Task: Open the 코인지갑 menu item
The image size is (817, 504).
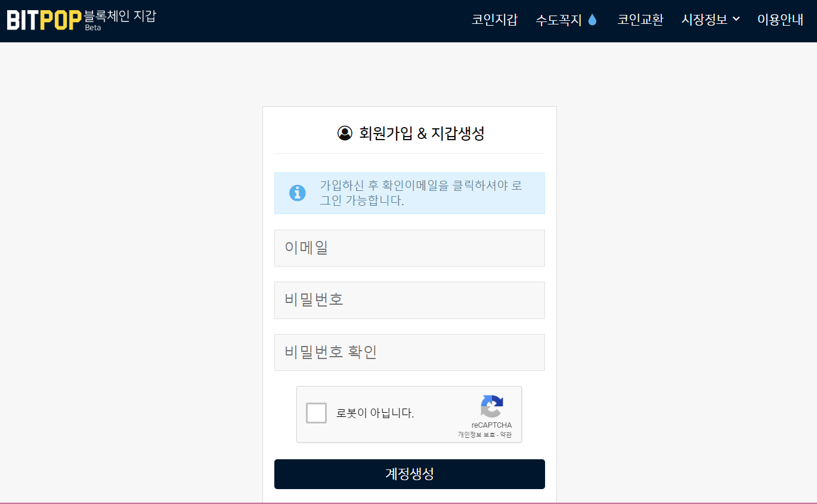Action: coord(494,19)
